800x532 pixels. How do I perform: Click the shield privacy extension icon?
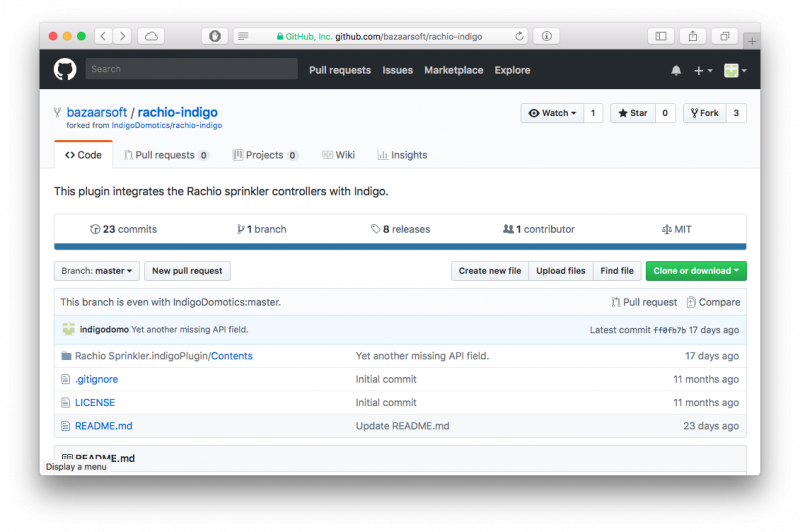pyautogui.click(x=215, y=36)
